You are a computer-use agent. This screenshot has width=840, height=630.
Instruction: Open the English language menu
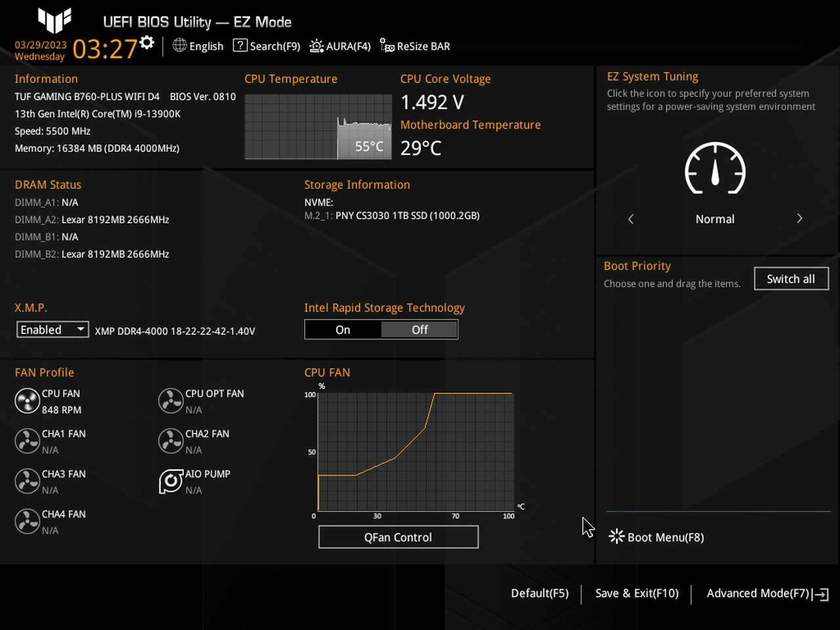pos(206,46)
